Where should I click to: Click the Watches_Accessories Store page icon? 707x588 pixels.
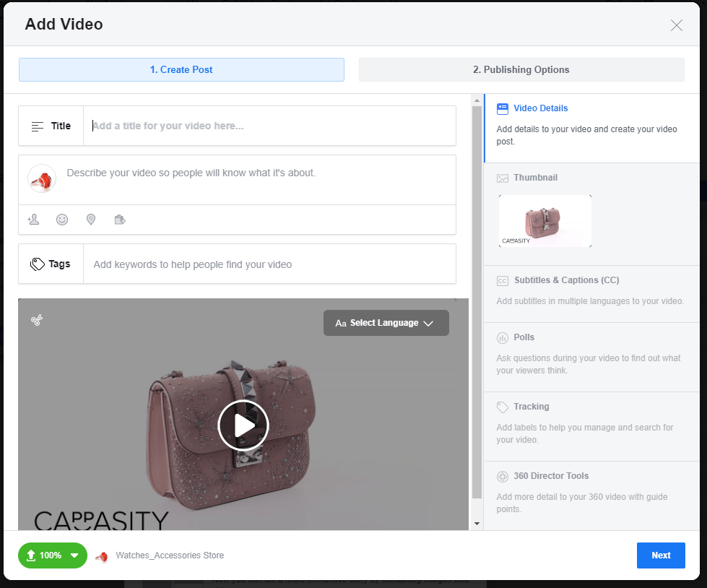coord(102,556)
